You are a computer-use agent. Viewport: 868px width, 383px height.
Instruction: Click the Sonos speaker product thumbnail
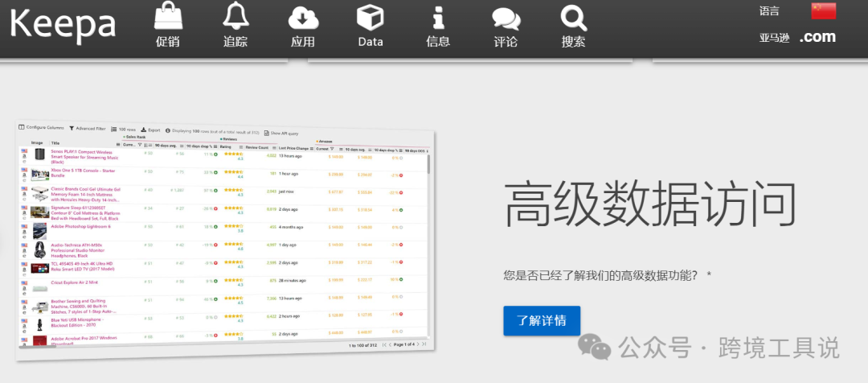(x=40, y=156)
